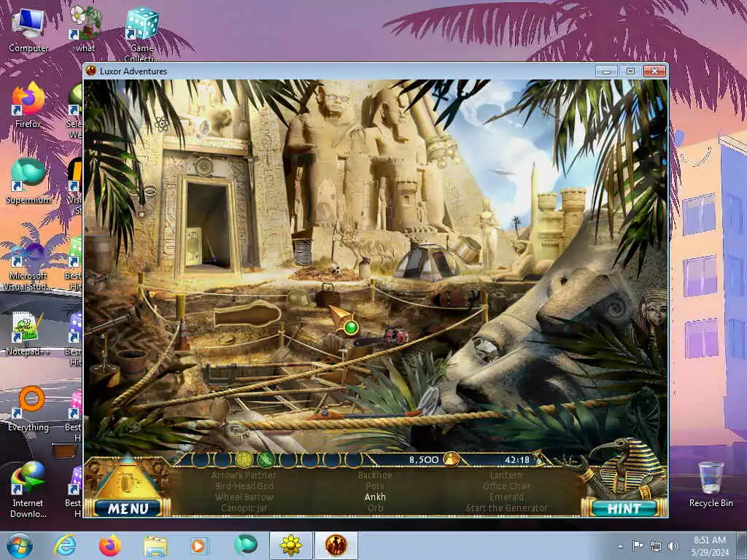The image size is (747, 560).
Task: Open Windows Media Player from the taskbar
Action: (x=198, y=545)
